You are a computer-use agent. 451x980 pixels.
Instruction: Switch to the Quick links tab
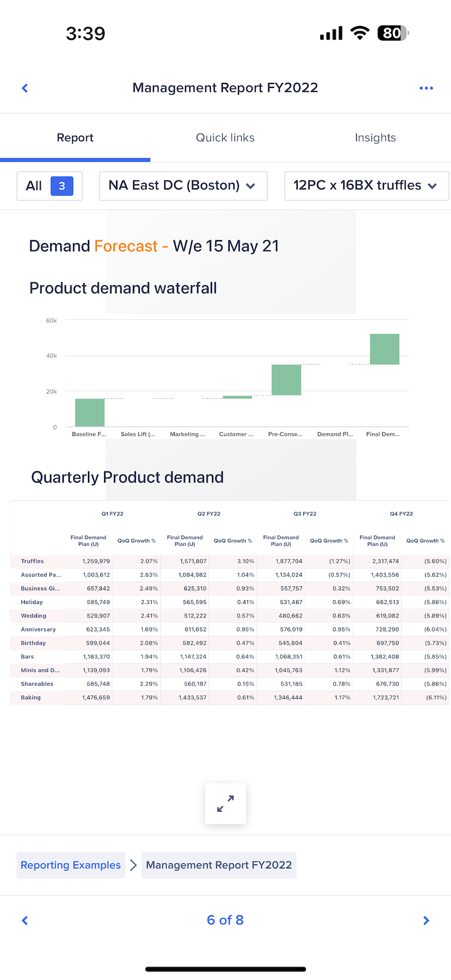(x=225, y=138)
